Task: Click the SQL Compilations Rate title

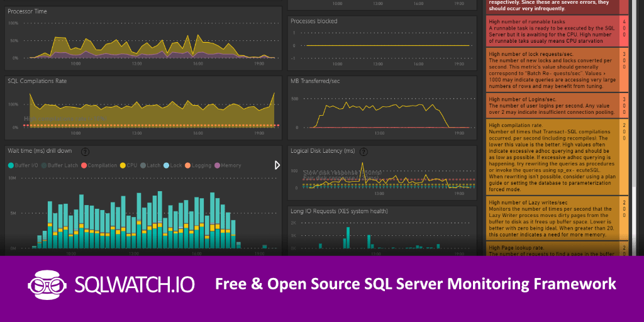Action: coord(37,81)
